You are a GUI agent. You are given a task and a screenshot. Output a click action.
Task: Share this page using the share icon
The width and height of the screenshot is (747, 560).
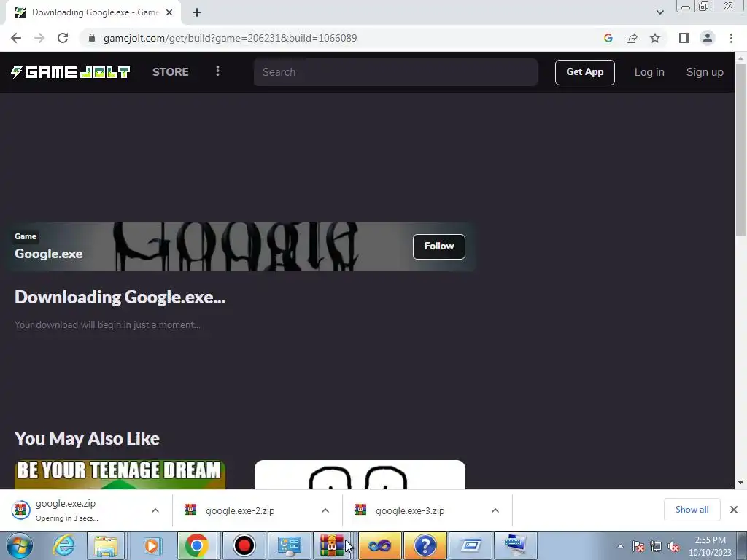tap(632, 38)
